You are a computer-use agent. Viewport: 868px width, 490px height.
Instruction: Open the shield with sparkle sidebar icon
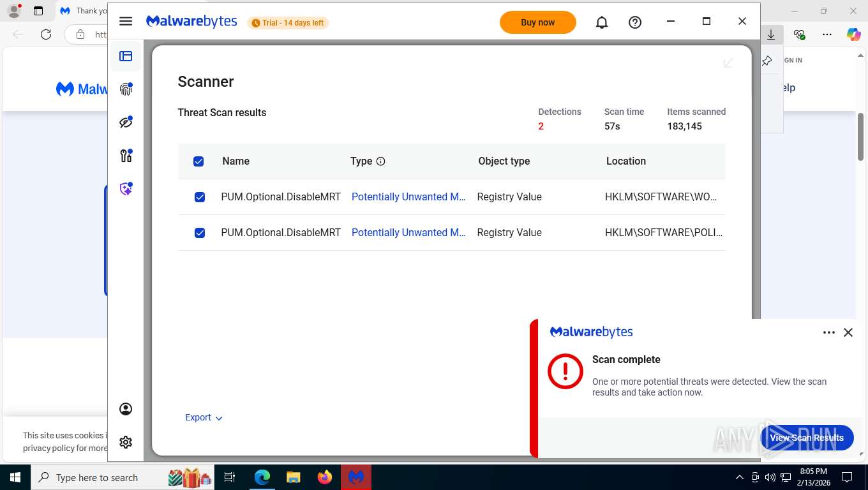coord(126,189)
